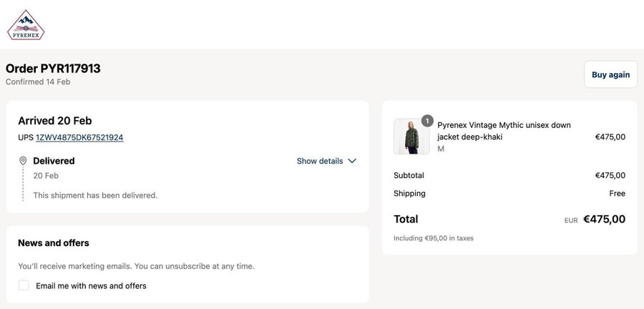Click the quantity badge on the jacket image
This screenshot has width=644, height=309.
(x=427, y=121)
